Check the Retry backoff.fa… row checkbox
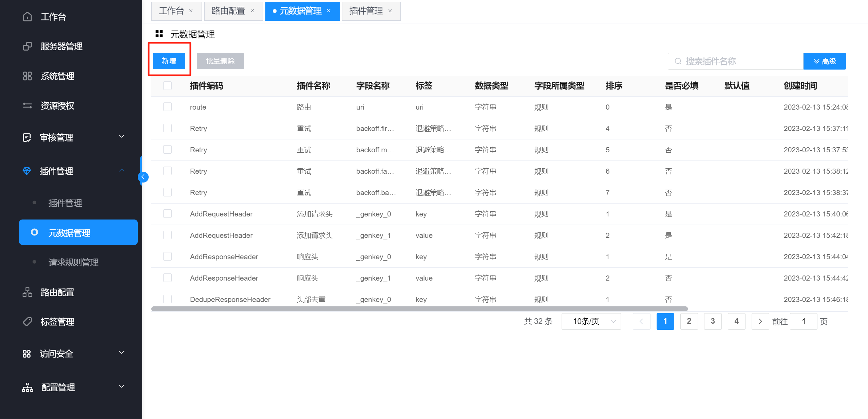 tap(167, 171)
